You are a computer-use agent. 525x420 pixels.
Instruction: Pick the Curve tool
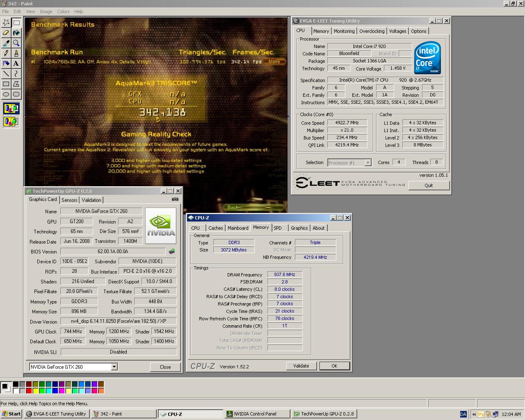(x=16, y=74)
